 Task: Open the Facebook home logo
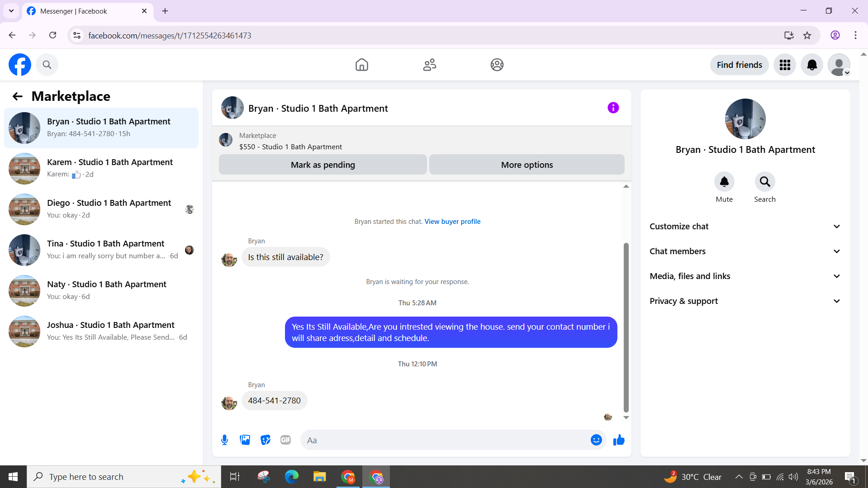(x=20, y=65)
